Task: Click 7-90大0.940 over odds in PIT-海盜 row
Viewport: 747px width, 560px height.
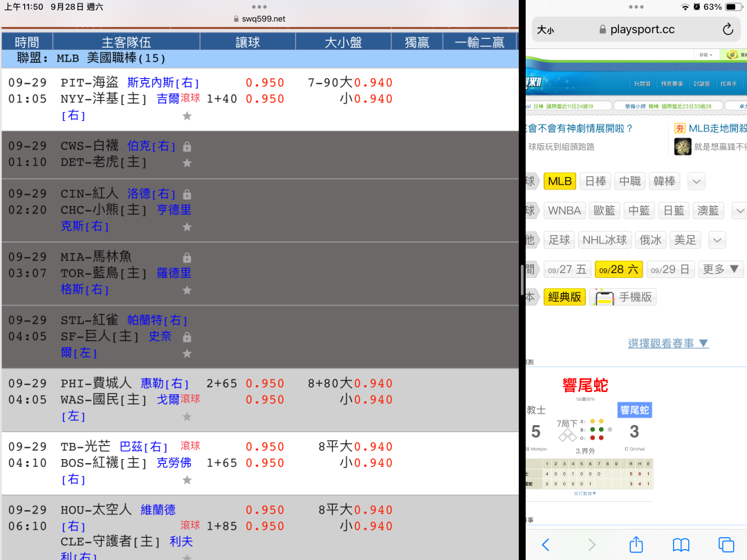Action: tap(350, 82)
